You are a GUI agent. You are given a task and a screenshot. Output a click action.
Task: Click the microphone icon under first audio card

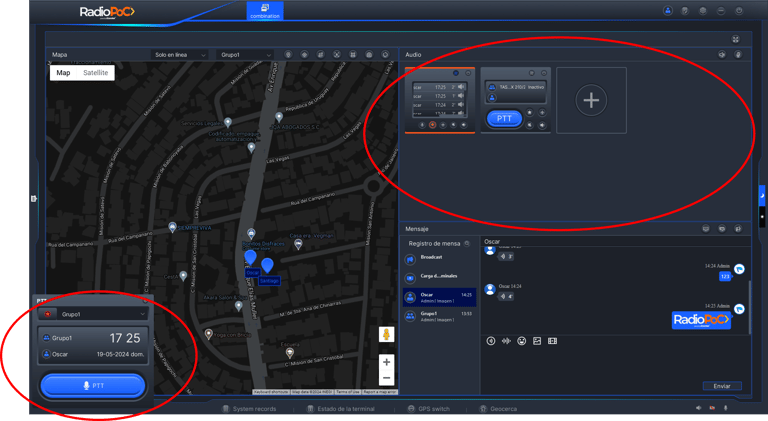pos(422,125)
